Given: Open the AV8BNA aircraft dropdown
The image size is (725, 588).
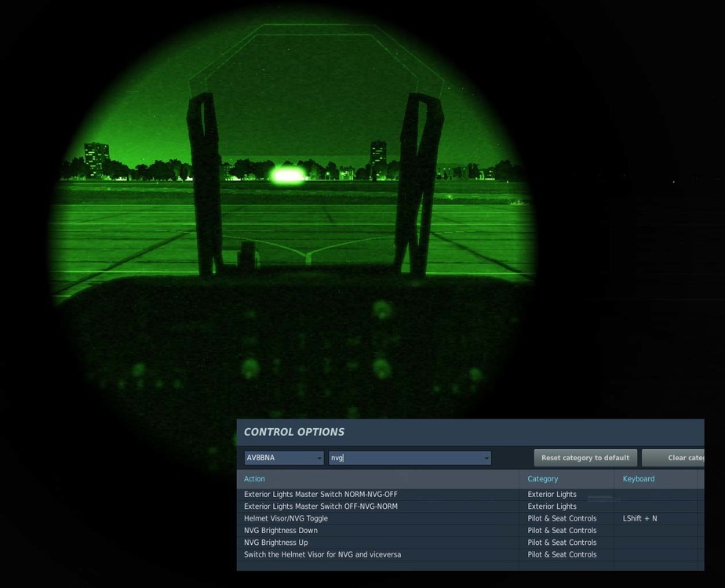Looking at the screenshot, I should click(x=283, y=458).
